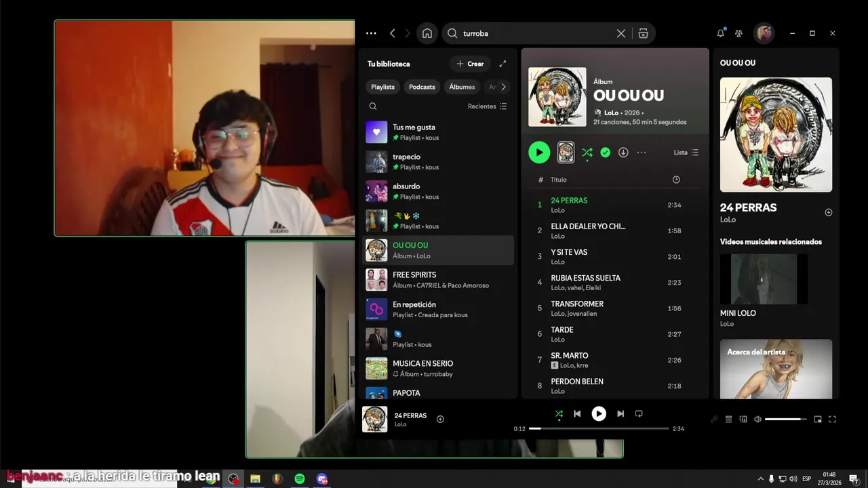Open more options for OU OU OU album
Image resolution: width=868 pixels, height=488 pixels.
coord(642,152)
